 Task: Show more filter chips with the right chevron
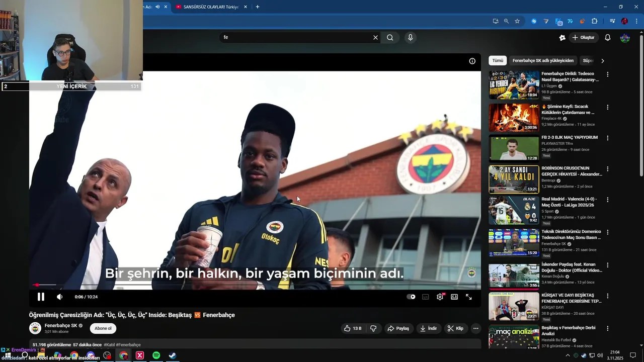click(x=602, y=61)
